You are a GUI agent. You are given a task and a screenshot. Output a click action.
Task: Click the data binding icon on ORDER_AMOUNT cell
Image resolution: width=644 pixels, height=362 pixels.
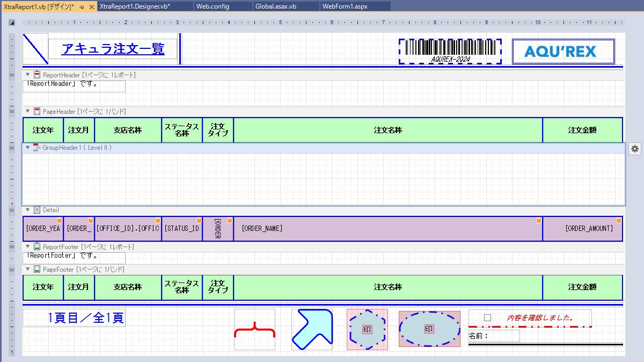tap(618, 220)
